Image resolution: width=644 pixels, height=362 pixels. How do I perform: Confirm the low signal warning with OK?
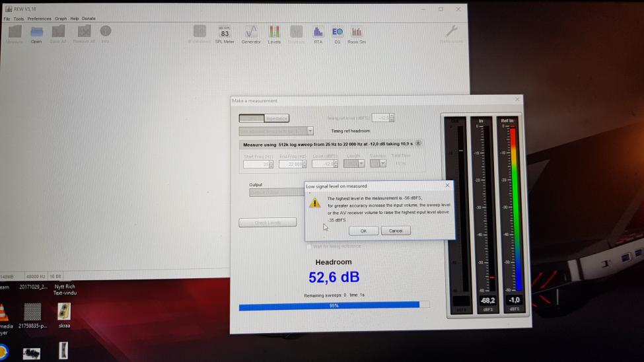363,231
